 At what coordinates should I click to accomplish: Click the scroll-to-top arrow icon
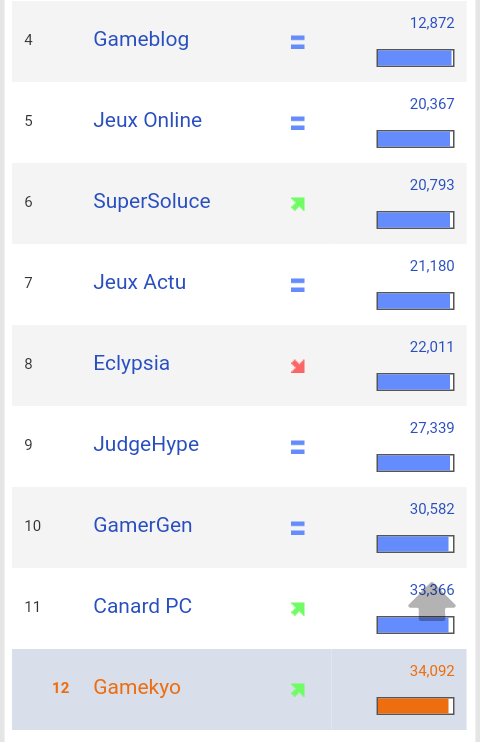(x=432, y=601)
